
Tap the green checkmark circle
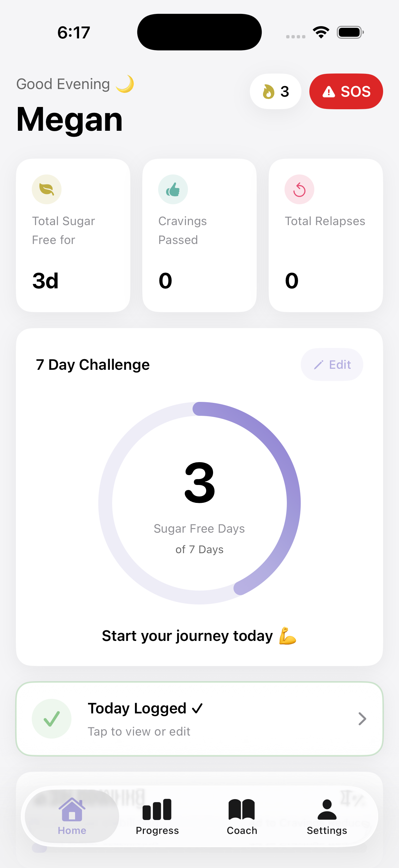[52, 718]
